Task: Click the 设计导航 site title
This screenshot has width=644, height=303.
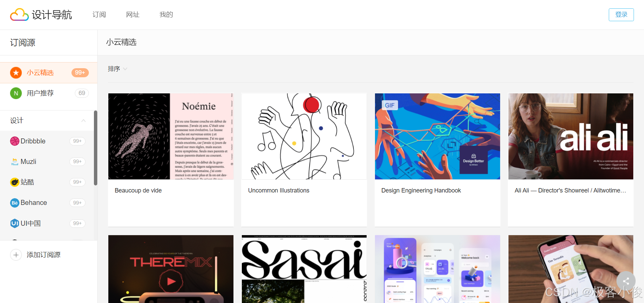Action: 52,15
